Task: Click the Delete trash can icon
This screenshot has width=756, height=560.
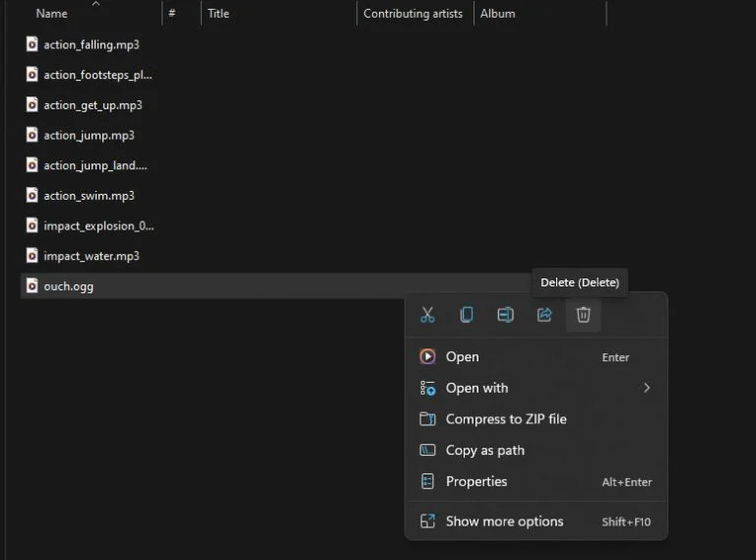Action: coord(583,315)
